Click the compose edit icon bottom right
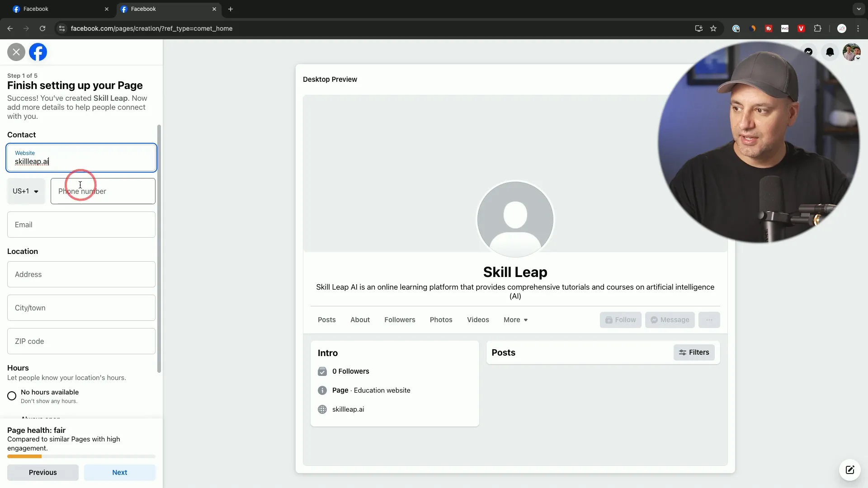This screenshot has height=488, width=868. pos(850,470)
